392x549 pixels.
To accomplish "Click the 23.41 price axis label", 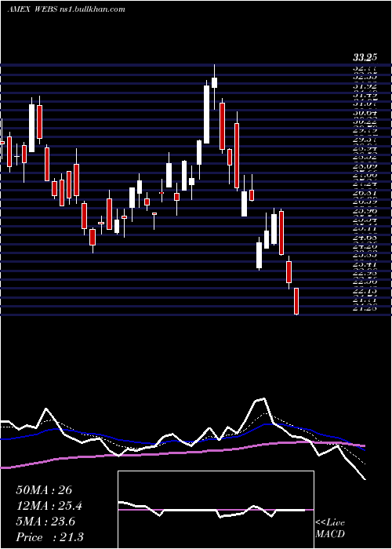I will point(365,265).
